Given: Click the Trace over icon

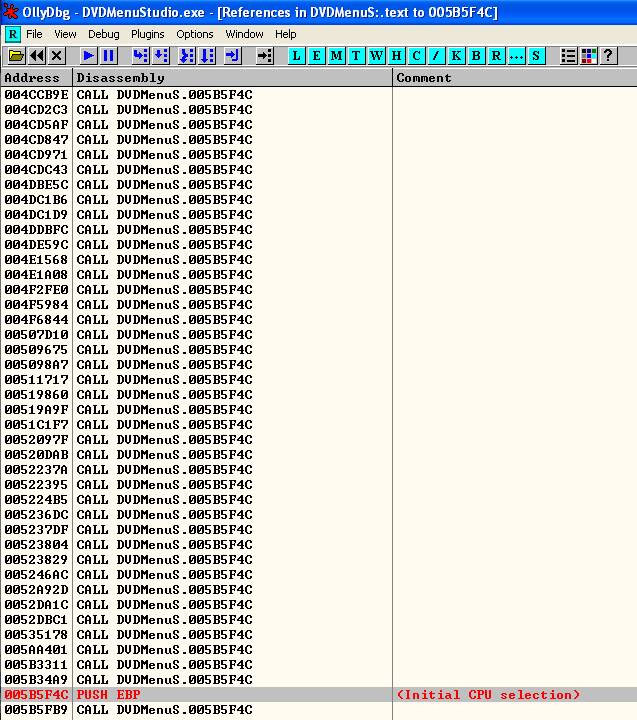Looking at the screenshot, I should [207, 56].
